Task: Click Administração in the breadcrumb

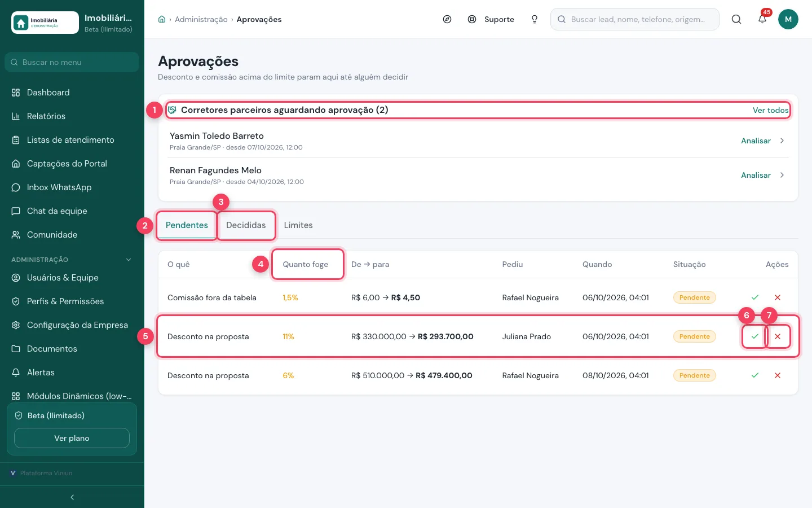Action: (x=201, y=19)
